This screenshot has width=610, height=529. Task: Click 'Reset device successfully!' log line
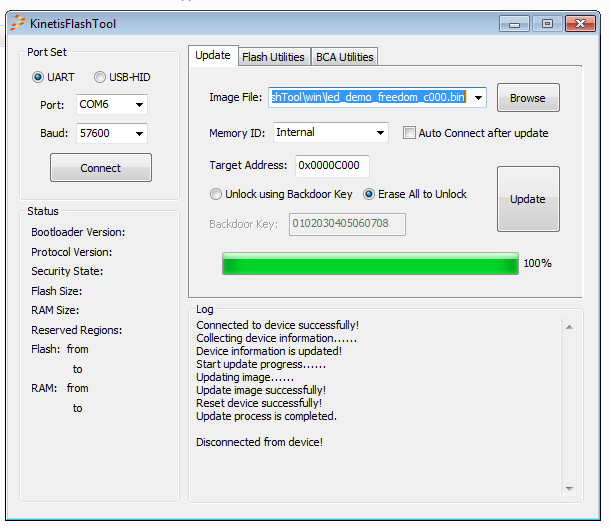[259, 403]
